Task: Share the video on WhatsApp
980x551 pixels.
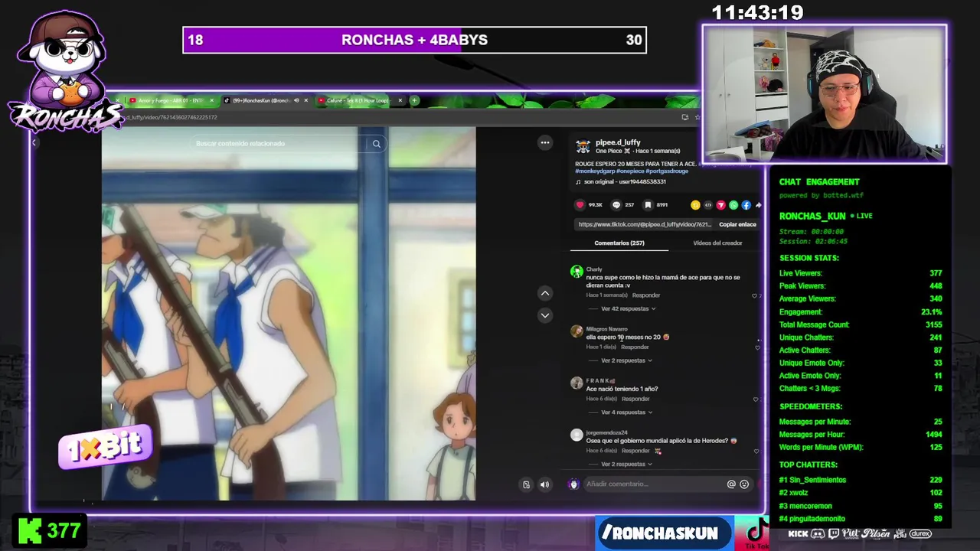Action: point(733,205)
